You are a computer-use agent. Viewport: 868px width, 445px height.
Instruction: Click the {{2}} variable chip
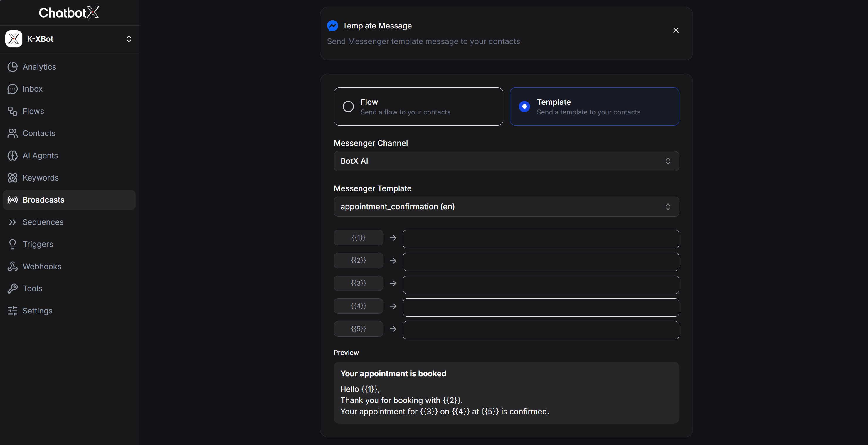[359, 260]
